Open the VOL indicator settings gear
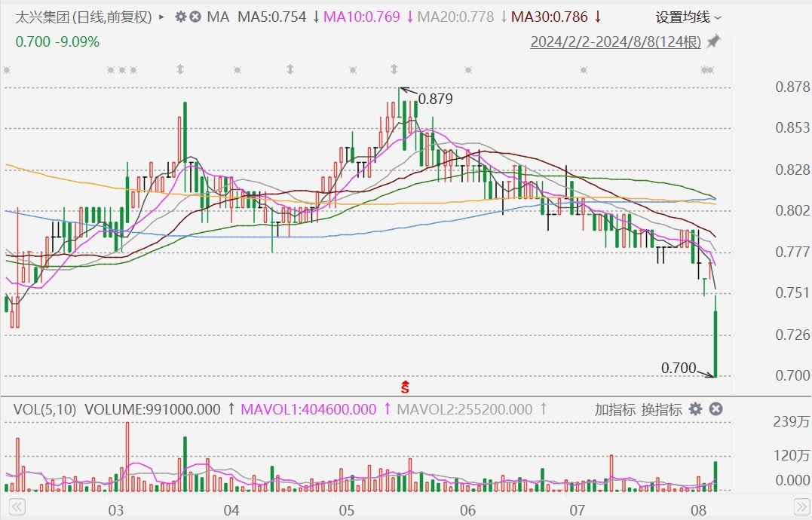Image resolution: width=812 pixels, height=520 pixels. [695, 409]
